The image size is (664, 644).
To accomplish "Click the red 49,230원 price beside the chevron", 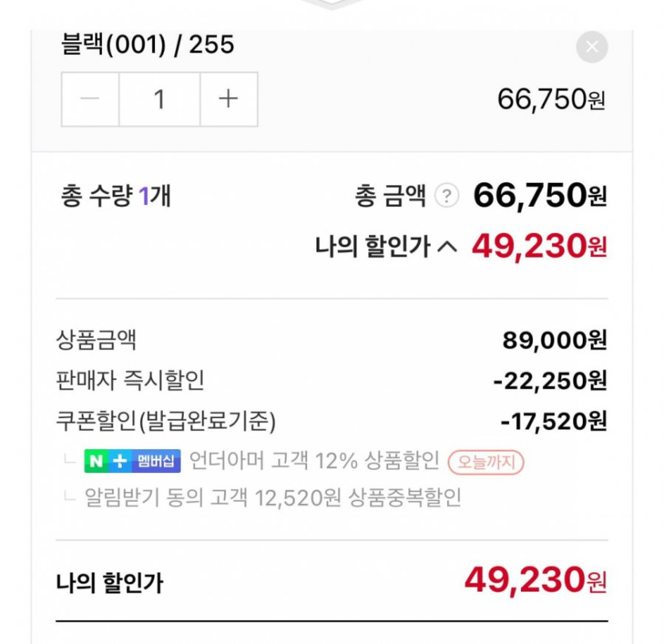I will tap(539, 246).
